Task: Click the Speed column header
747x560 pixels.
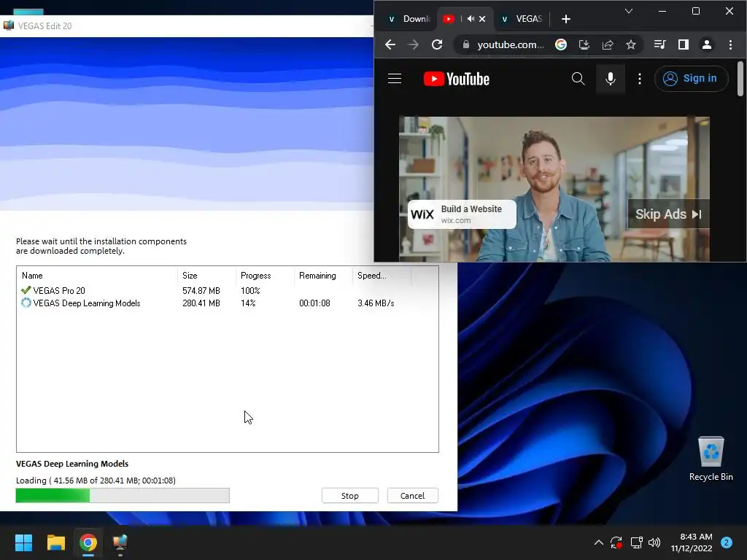Action: pyautogui.click(x=382, y=276)
